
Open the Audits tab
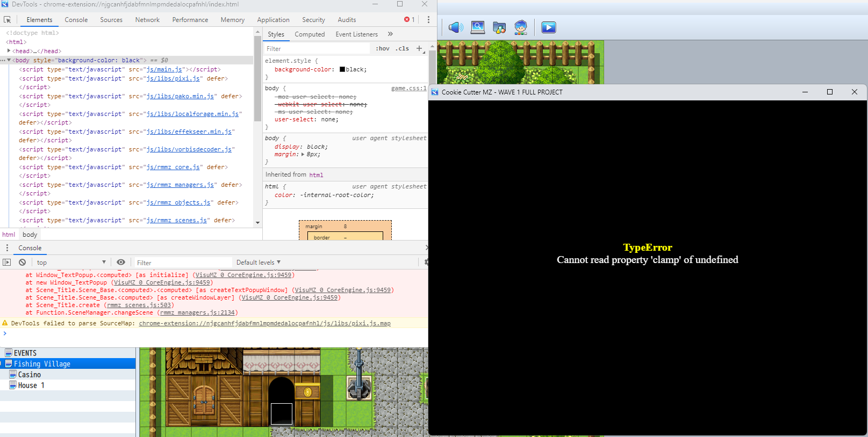tap(347, 20)
